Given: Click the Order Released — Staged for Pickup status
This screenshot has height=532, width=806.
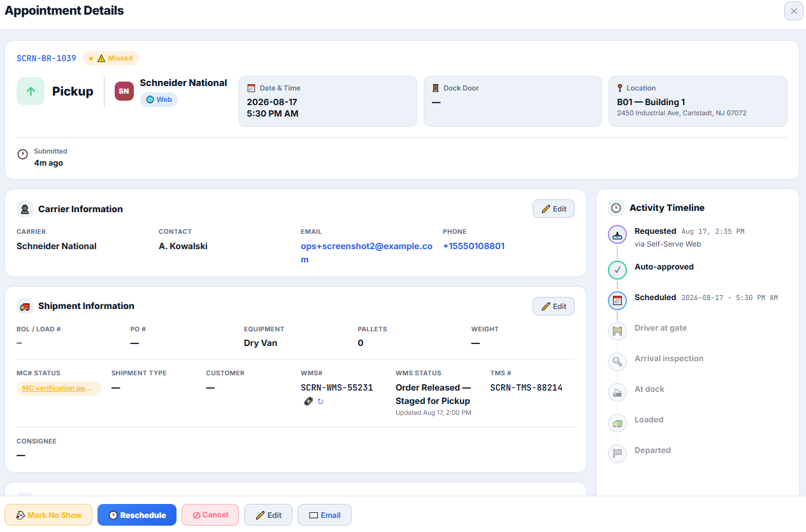Looking at the screenshot, I should tap(433, 394).
